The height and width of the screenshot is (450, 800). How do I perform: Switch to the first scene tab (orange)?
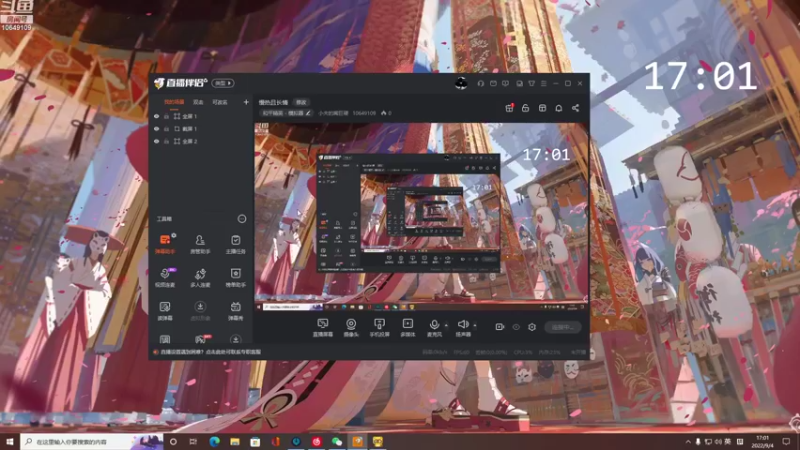(174, 102)
